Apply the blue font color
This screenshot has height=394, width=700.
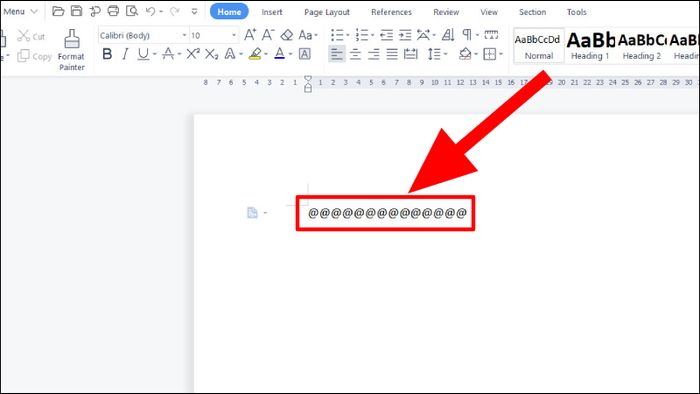click(279, 54)
